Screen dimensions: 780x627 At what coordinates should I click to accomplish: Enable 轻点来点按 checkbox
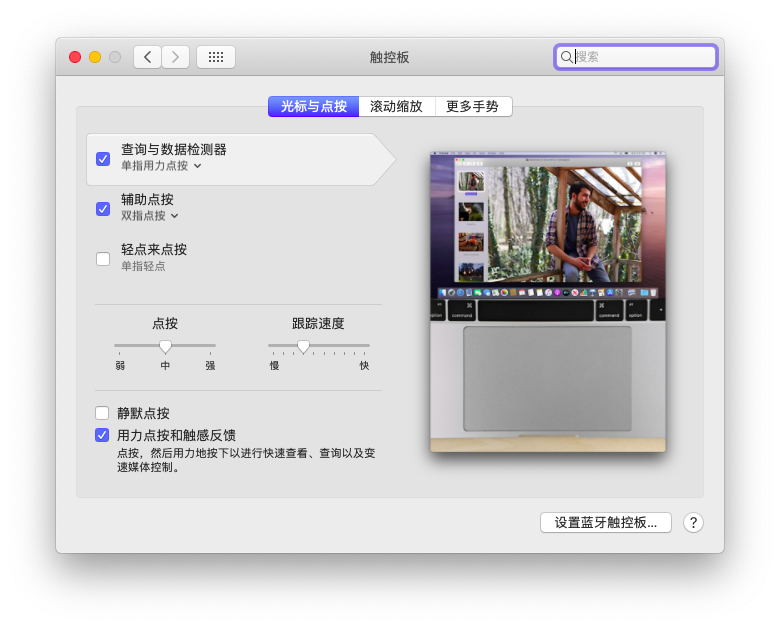pyautogui.click(x=103, y=259)
